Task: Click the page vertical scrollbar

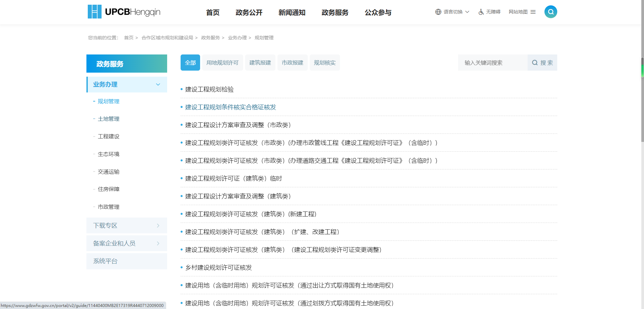Action: pyautogui.click(x=642, y=101)
